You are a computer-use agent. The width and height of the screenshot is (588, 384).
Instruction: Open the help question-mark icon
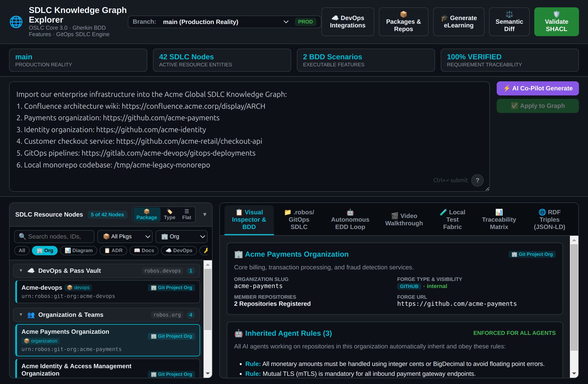[x=477, y=180]
